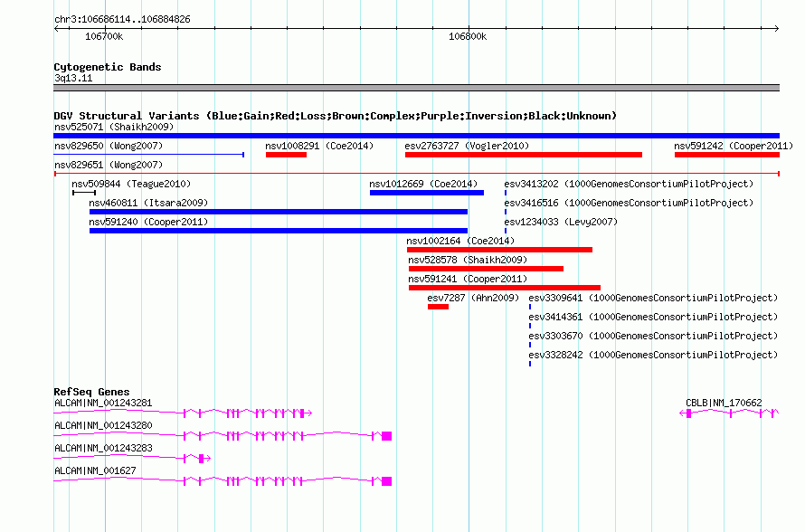Click the nsv509844 black unknown-type bar

click(x=84, y=193)
